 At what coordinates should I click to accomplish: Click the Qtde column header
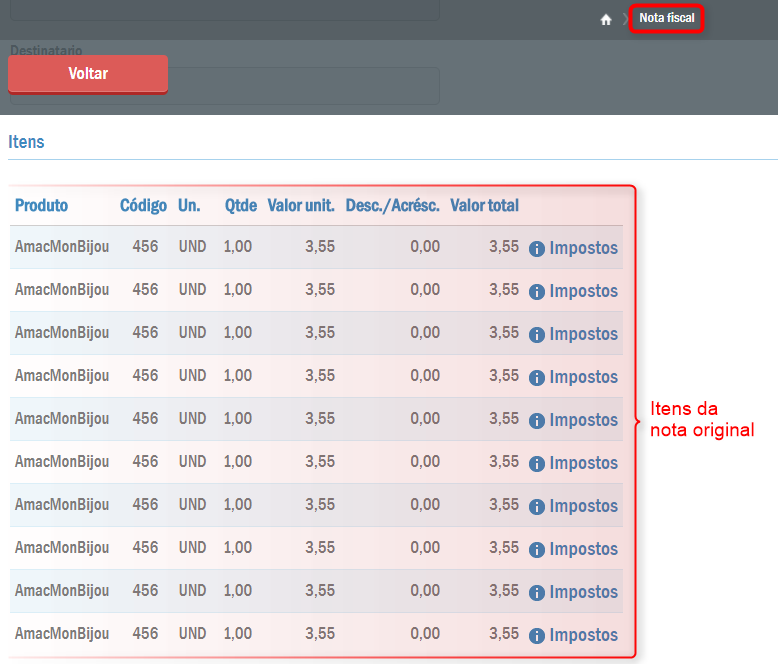click(x=238, y=205)
